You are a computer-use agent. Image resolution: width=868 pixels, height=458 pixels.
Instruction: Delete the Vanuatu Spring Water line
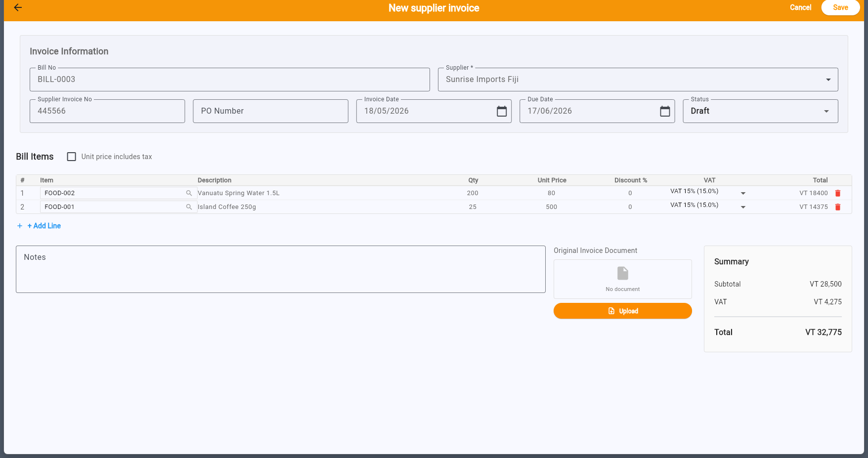pos(838,193)
